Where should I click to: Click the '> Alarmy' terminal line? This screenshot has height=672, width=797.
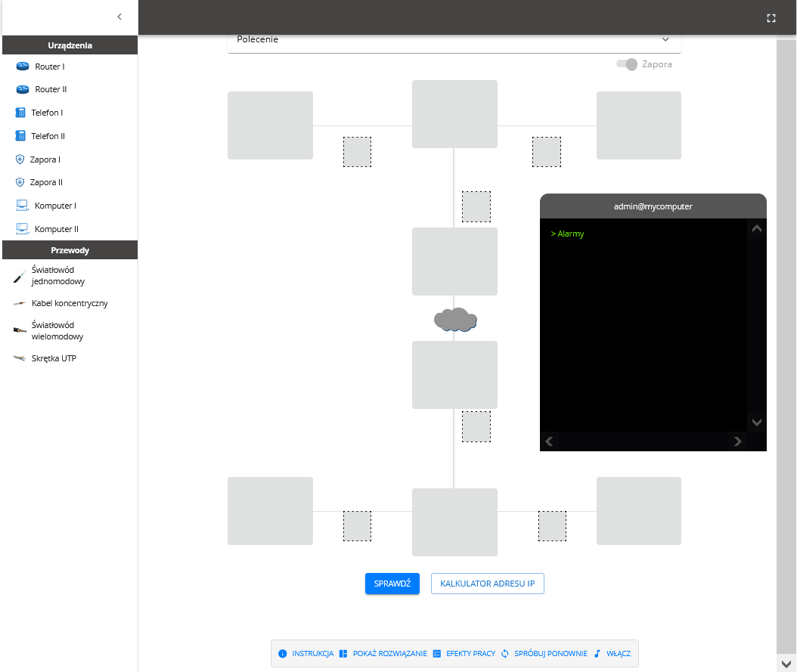[567, 234]
